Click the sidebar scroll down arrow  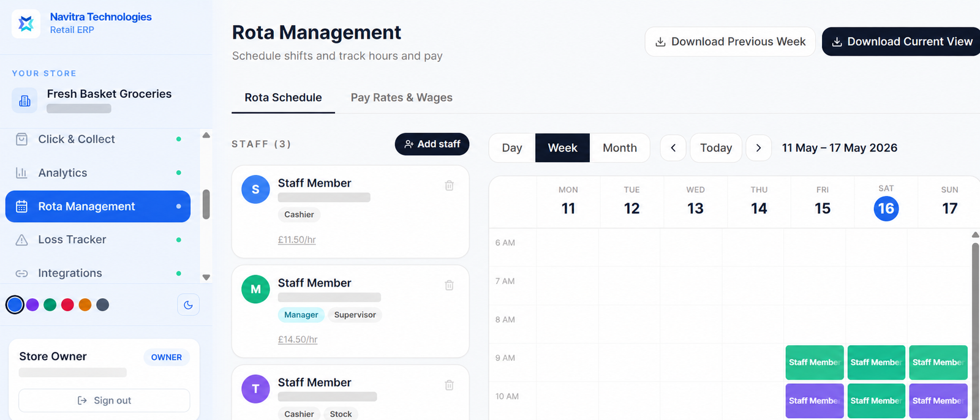click(x=206, y=277)
